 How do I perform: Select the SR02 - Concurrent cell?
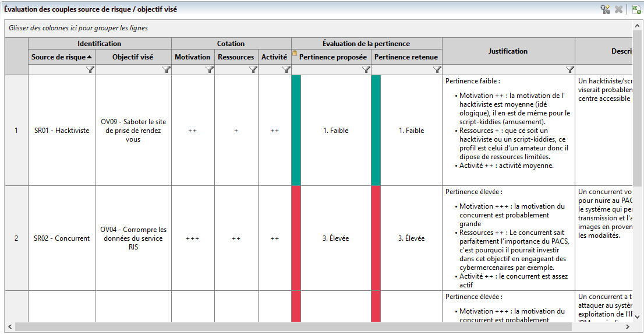click(x=62, y=238)
